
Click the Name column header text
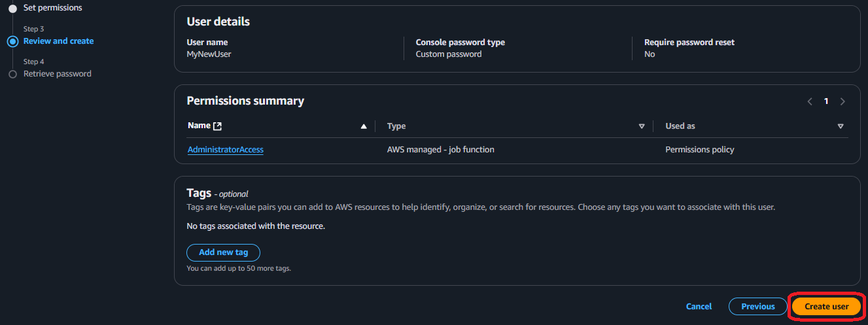(199, 126)
